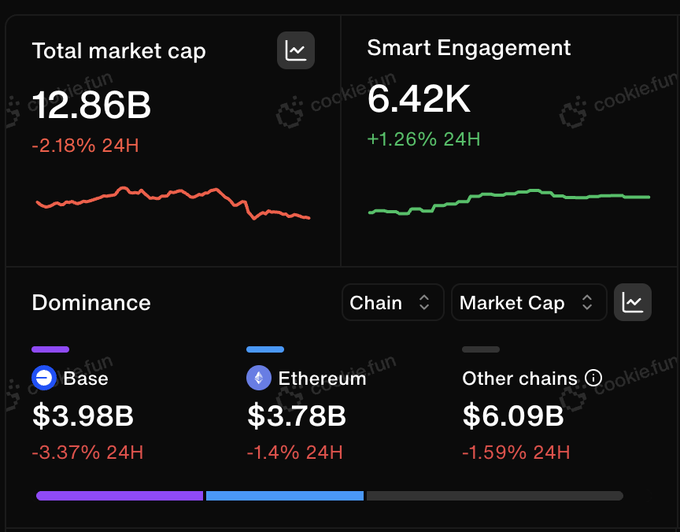Select the purple Base segment in dominance bar
680x532 pixels.
point(120,496)
